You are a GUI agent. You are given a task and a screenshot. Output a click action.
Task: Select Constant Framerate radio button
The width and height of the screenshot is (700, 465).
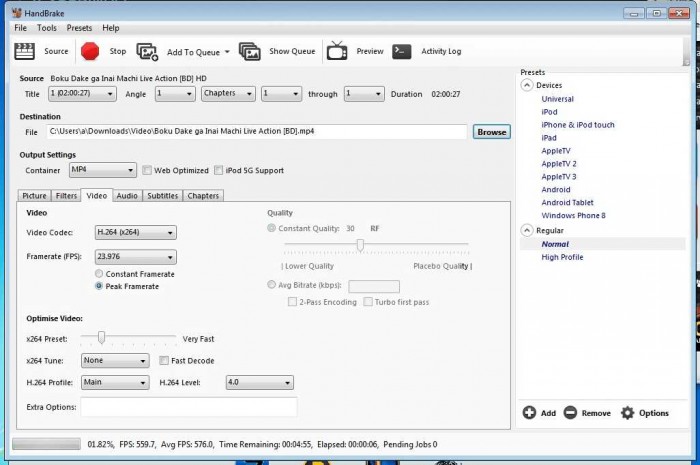[99, 274]
